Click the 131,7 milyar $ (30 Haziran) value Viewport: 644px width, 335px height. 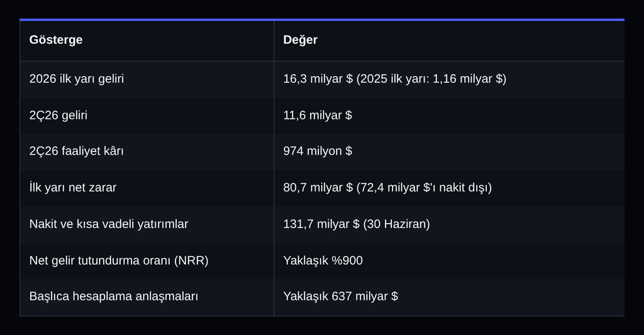[x=357, y=224]
